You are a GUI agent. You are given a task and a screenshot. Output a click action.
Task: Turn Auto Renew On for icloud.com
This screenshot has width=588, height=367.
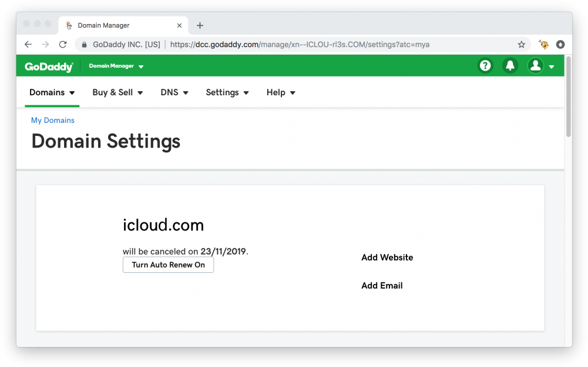coord(168,265)
